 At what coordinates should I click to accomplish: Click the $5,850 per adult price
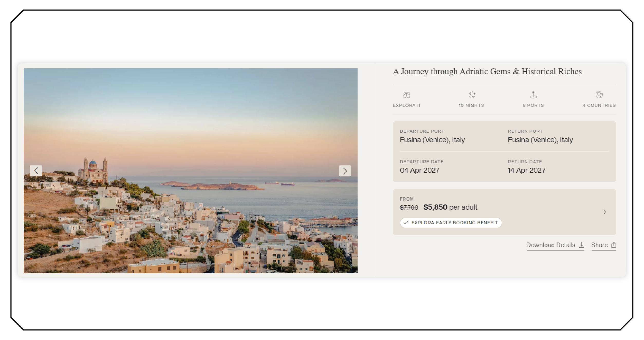tap(450, 207)
